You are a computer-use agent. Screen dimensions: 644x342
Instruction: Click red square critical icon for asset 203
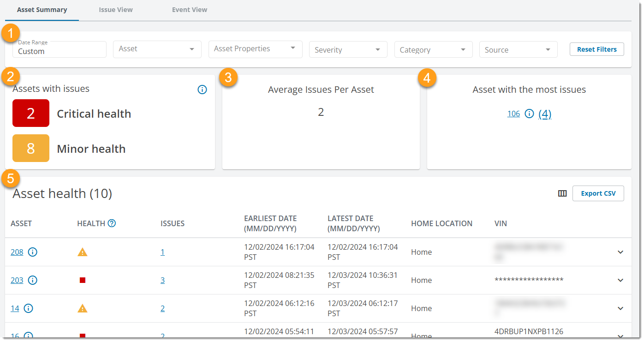(83, 280)
